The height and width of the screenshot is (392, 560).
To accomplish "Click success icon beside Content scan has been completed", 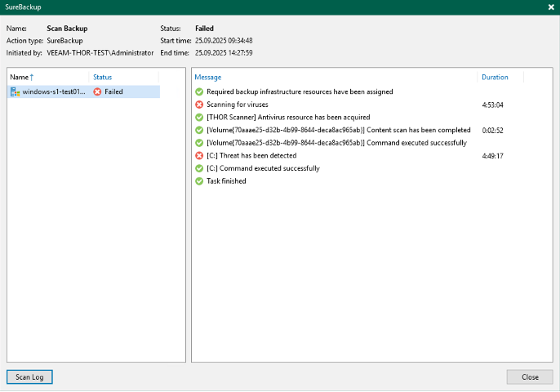I will click(x=199, y=130).
